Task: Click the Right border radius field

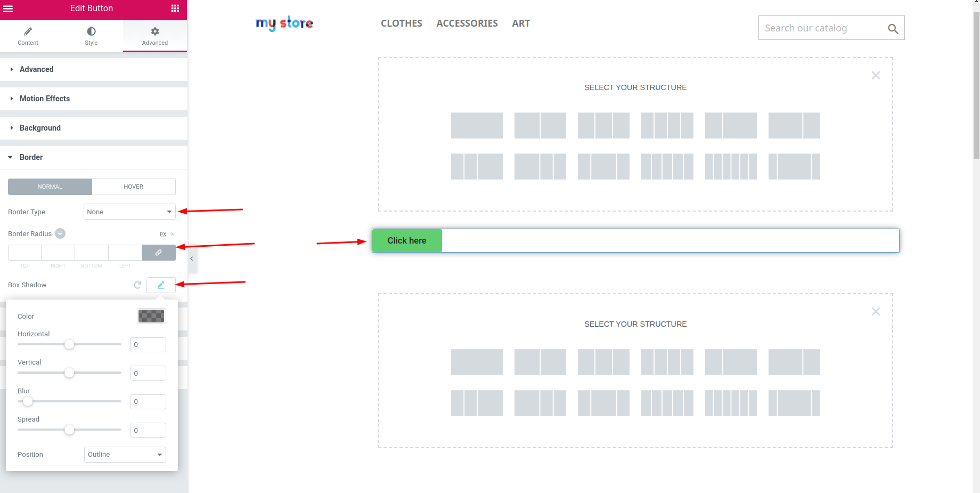Action: [58, 253]
